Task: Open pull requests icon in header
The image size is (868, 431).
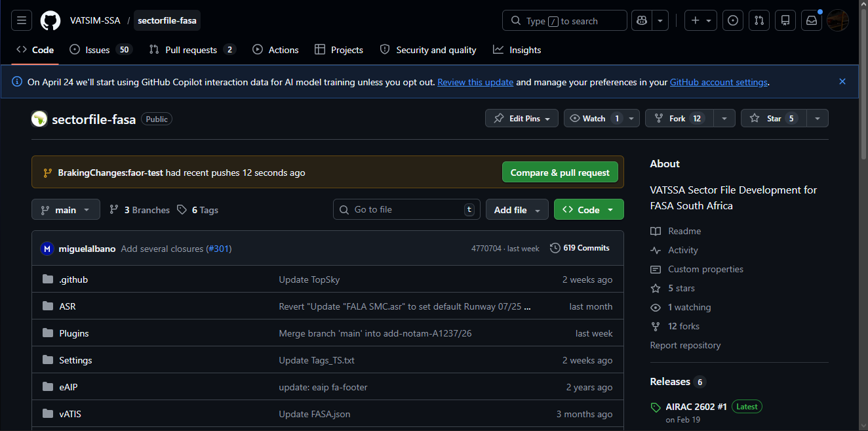Action: pyautogui.click(x=759, y=20)
